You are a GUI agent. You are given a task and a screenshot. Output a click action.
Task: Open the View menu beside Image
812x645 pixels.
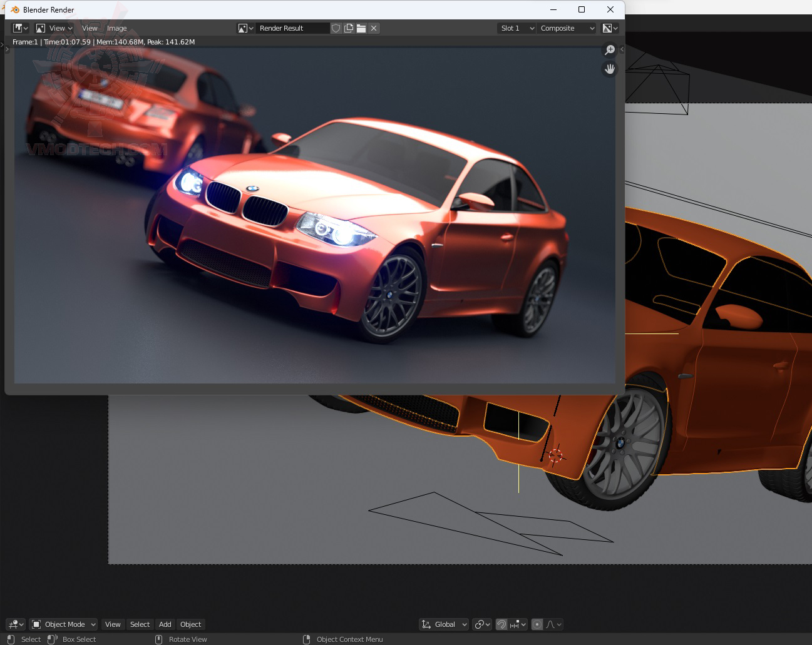[90, 28]
